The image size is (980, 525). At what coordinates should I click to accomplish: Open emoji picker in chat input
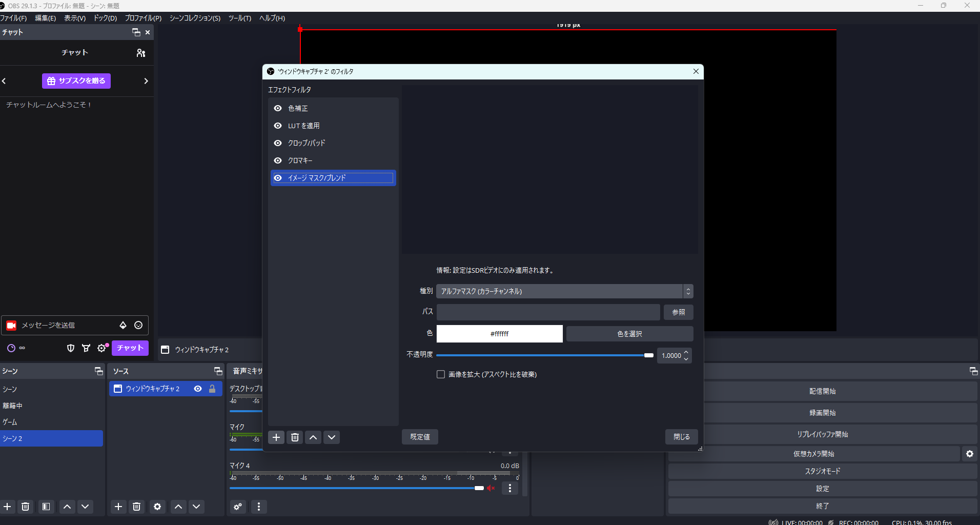[138, 325]
